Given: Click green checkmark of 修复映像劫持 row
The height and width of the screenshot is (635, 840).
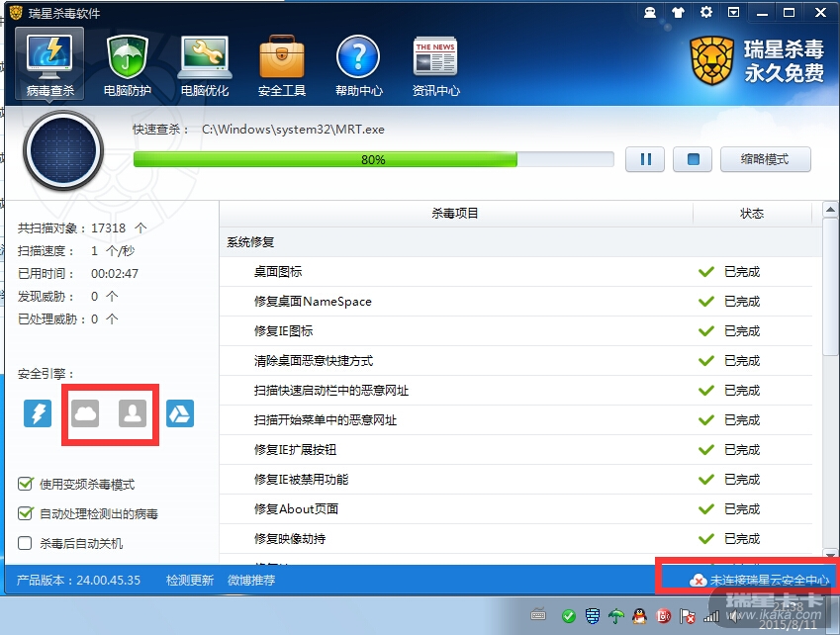Looking at the screenshot, I should click(x=706, y=538).
